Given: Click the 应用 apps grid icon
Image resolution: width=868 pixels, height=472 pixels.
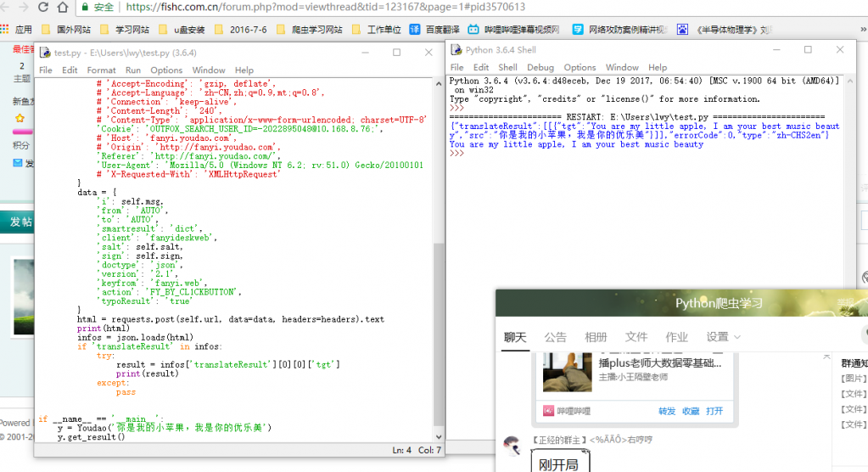Looking at the screenshot, I should 7,30.
